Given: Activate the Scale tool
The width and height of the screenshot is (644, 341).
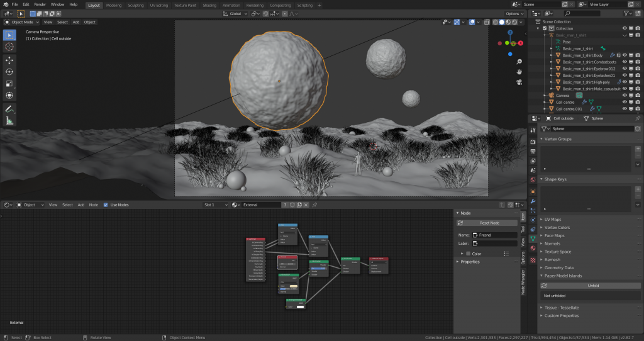Looking at the screenshot, I should [9, 84].
